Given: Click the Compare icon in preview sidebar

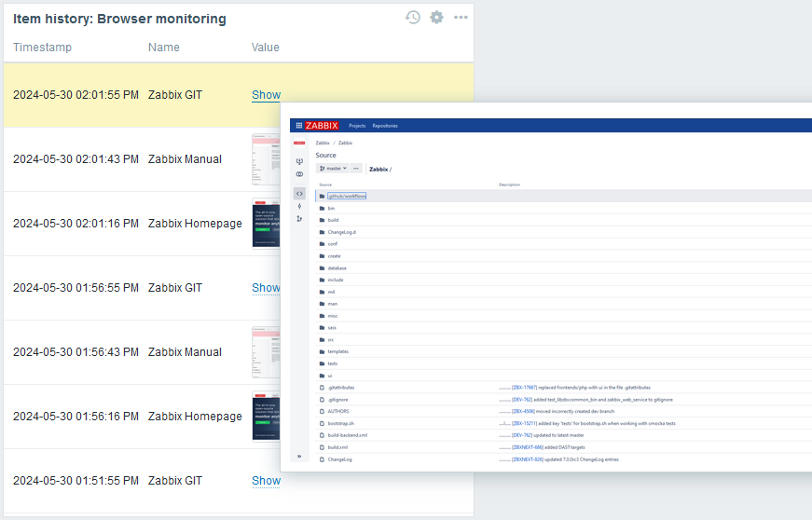Looking at the screenshot, I should click(x=299, y=174).
